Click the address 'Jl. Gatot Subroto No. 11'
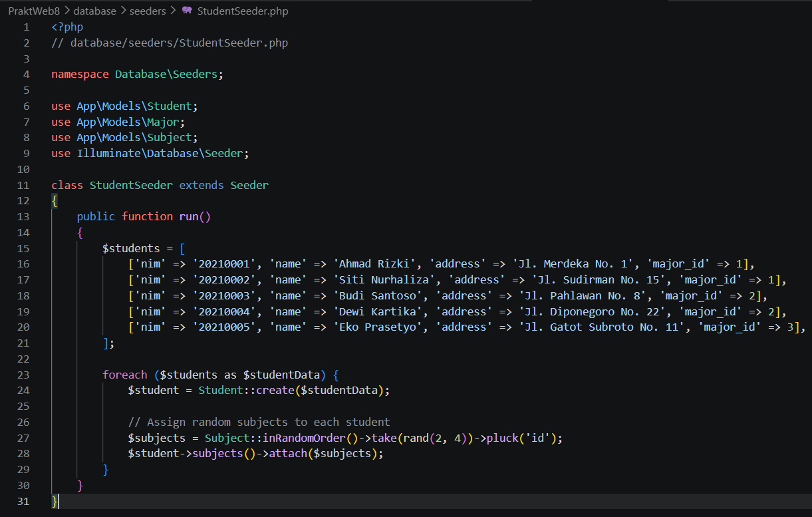The image size is (812, 517). [602, 327]
